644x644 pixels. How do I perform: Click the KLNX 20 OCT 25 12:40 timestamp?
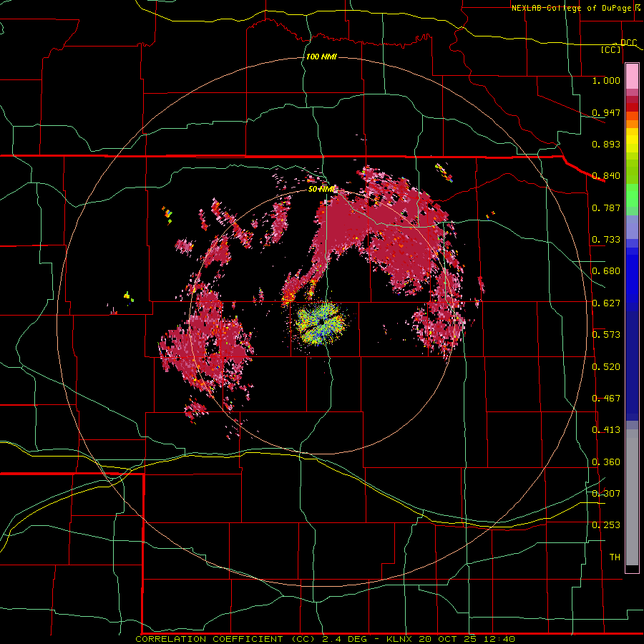pos(451,639)
